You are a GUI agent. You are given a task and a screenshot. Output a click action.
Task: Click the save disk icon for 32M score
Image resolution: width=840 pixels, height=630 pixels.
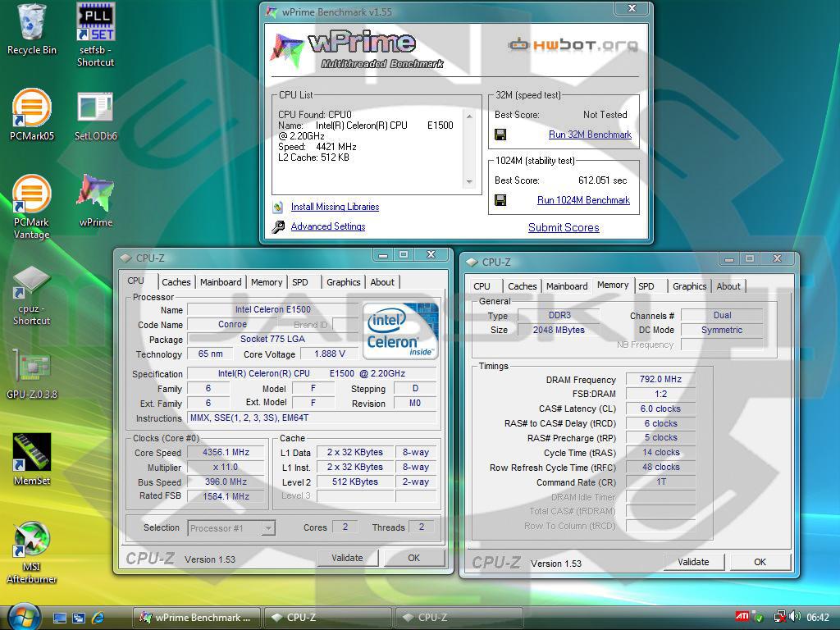coord(500,135)
